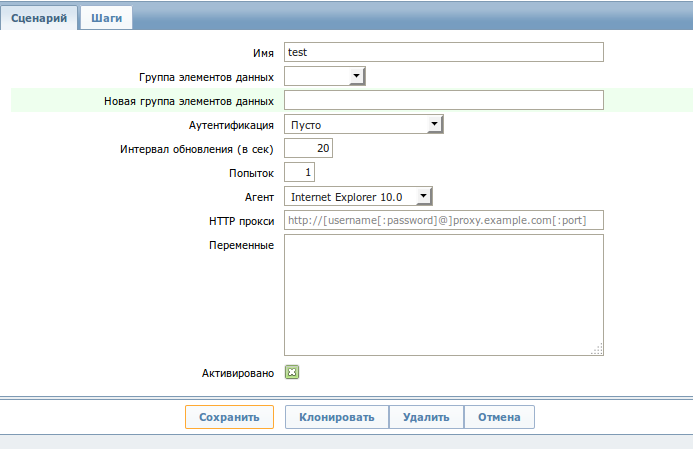Click the Удалить button
Screen dimensions: 693x449
tap(426, 417)
